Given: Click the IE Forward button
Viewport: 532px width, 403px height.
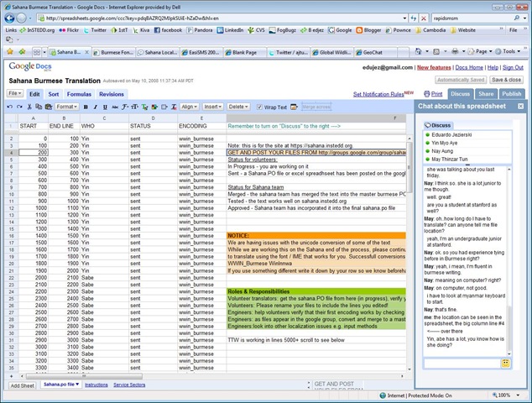Looking at the screenshot, I should [21, 18].
